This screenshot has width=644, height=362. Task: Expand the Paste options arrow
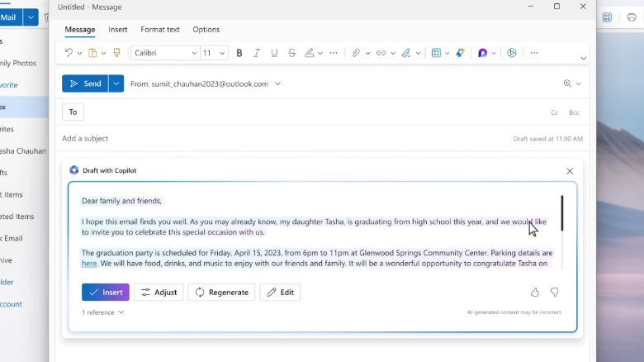103,53
